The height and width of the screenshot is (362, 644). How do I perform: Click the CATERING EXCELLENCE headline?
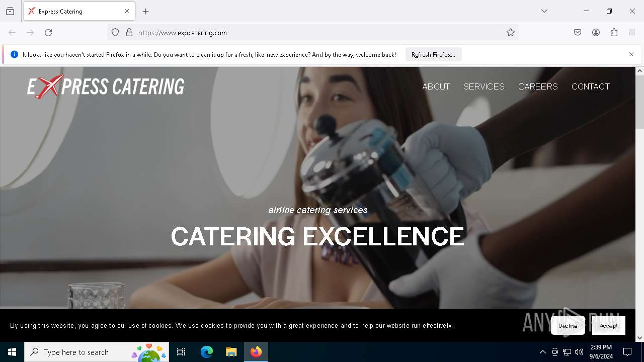pyautogui.click(x=317, y=237)
